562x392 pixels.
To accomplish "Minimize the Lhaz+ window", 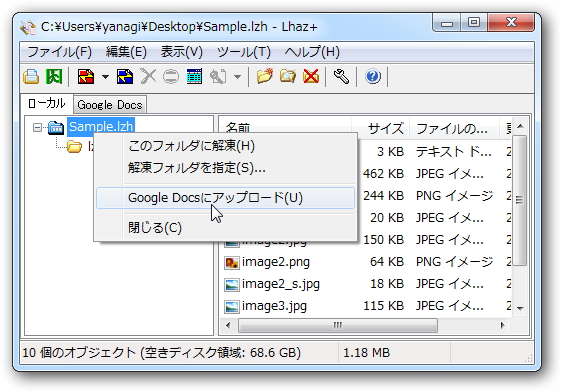I will point(447,22).
